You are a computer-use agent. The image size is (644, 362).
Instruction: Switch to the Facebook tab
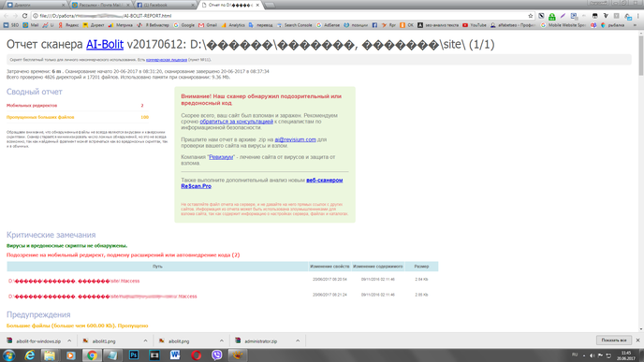165,5
